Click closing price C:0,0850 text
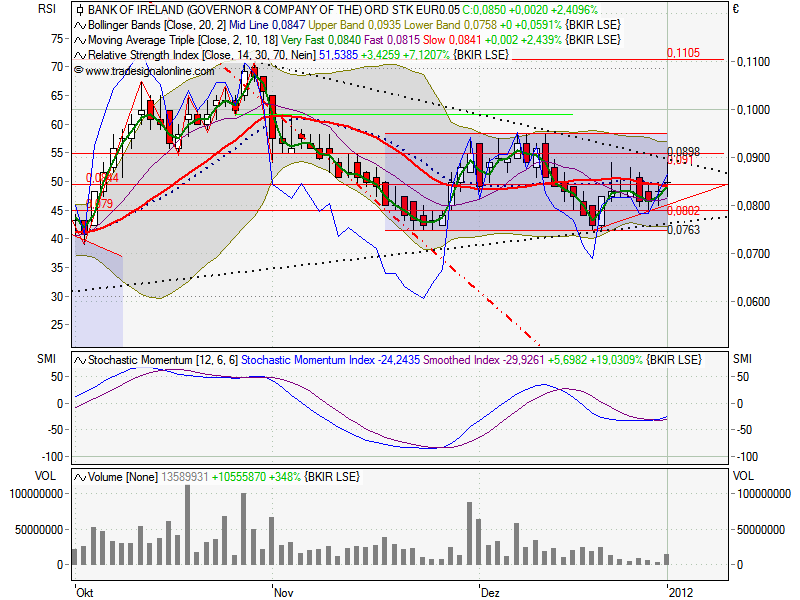800x600 pixels. tap(486, 10)
